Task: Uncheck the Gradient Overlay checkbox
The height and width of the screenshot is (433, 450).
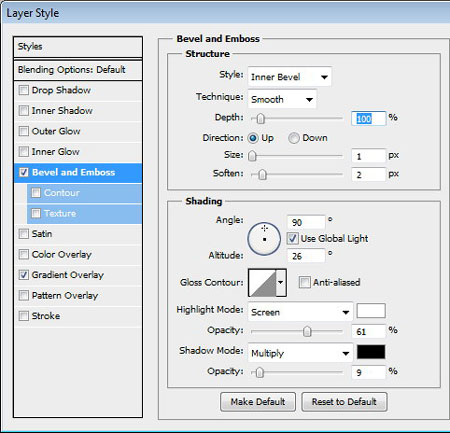Action: pos(24,275)
